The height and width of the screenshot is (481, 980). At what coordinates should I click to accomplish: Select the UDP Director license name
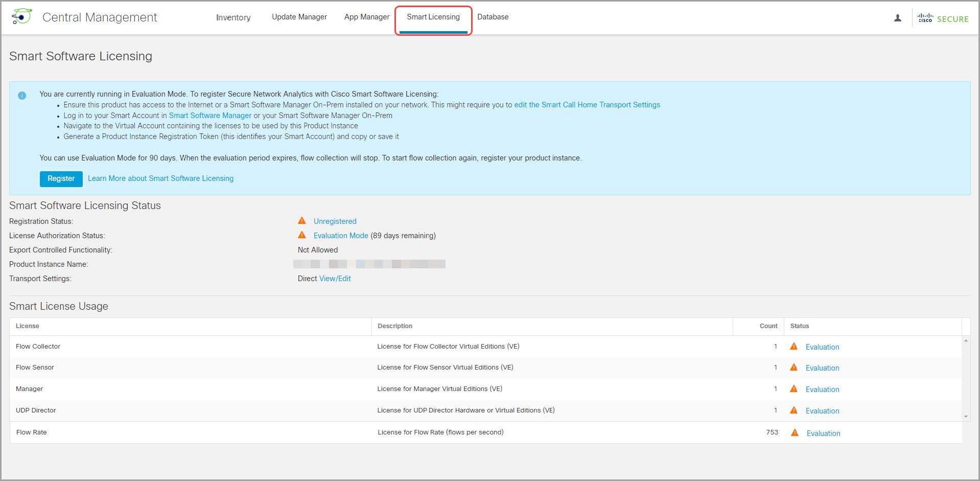point(36,410)
